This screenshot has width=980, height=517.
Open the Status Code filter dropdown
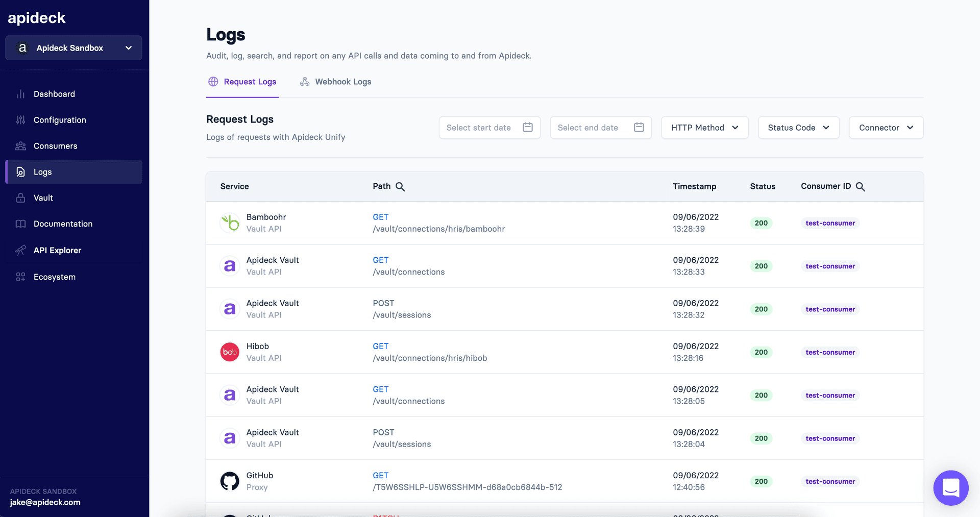point(799,128)
